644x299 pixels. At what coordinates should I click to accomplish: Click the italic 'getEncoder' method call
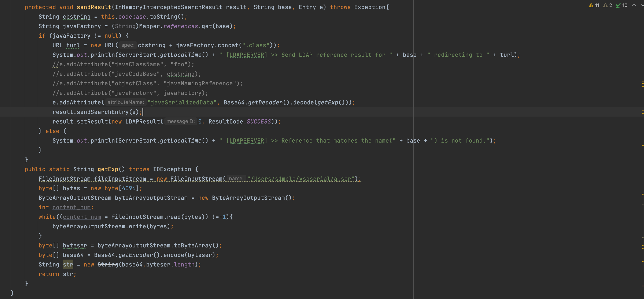pyautogui.click(x=136, y=255)
